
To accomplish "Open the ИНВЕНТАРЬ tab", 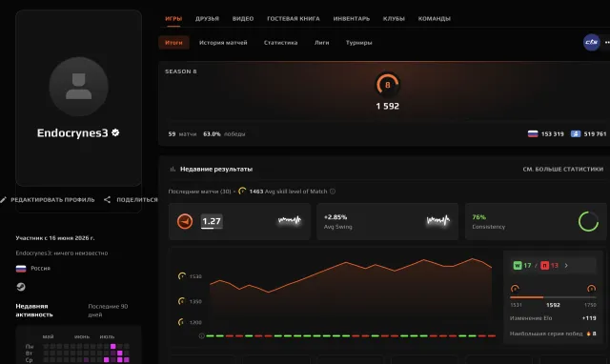I will [352, 18].
